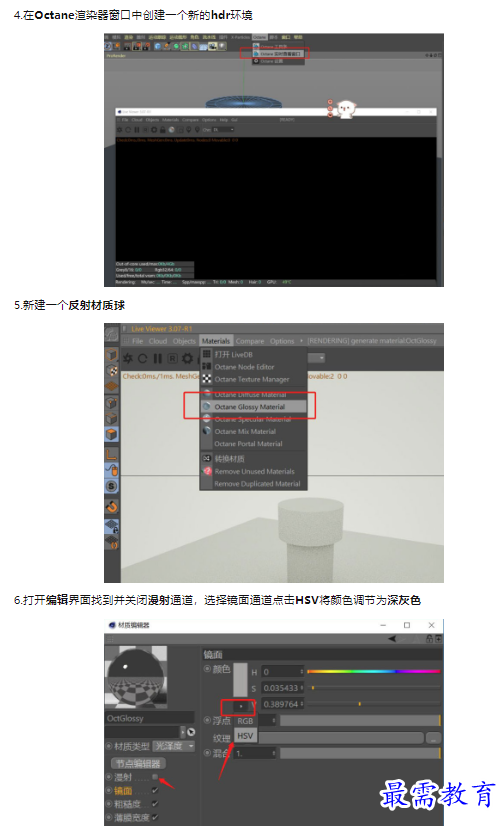Click the picker arrow icon beside layer field
Viewport: 504px width, 826px height.
pos(191,732)
